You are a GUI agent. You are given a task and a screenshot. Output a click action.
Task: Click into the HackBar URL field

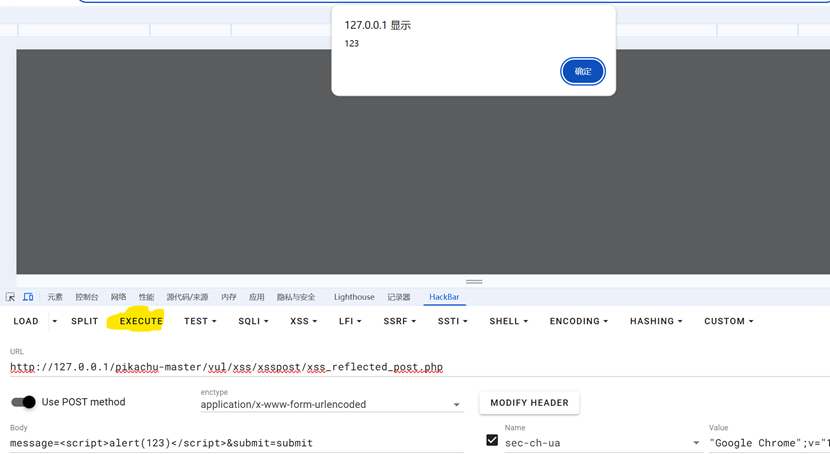point(420,367)
